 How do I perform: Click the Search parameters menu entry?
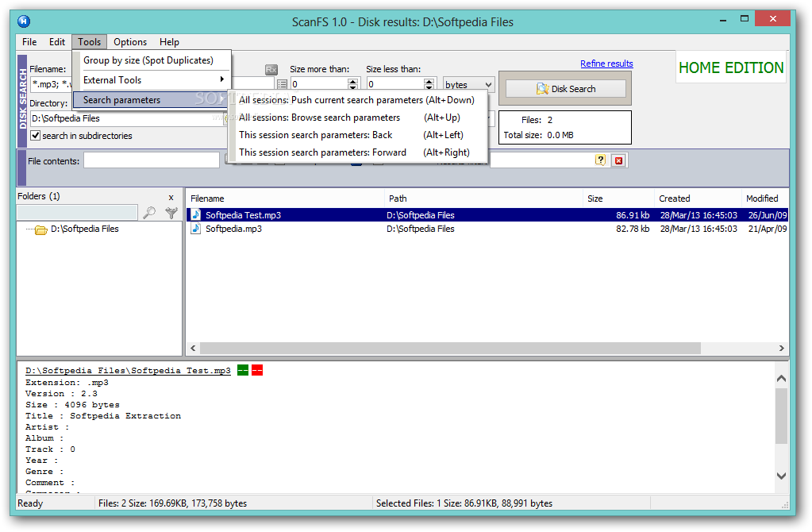150,100
